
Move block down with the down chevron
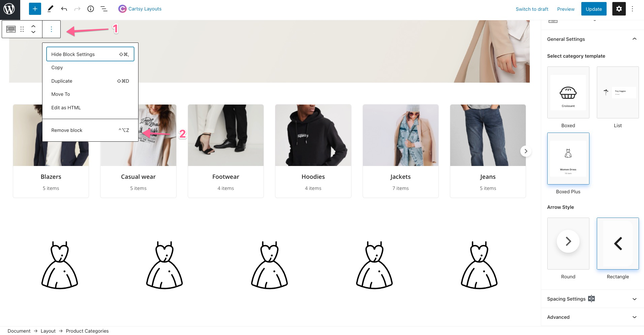(x=33, y=32)
